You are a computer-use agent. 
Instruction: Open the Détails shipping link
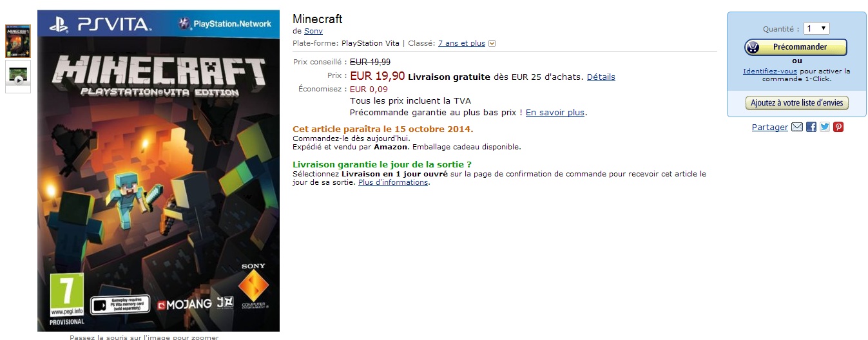coord(601,77)
